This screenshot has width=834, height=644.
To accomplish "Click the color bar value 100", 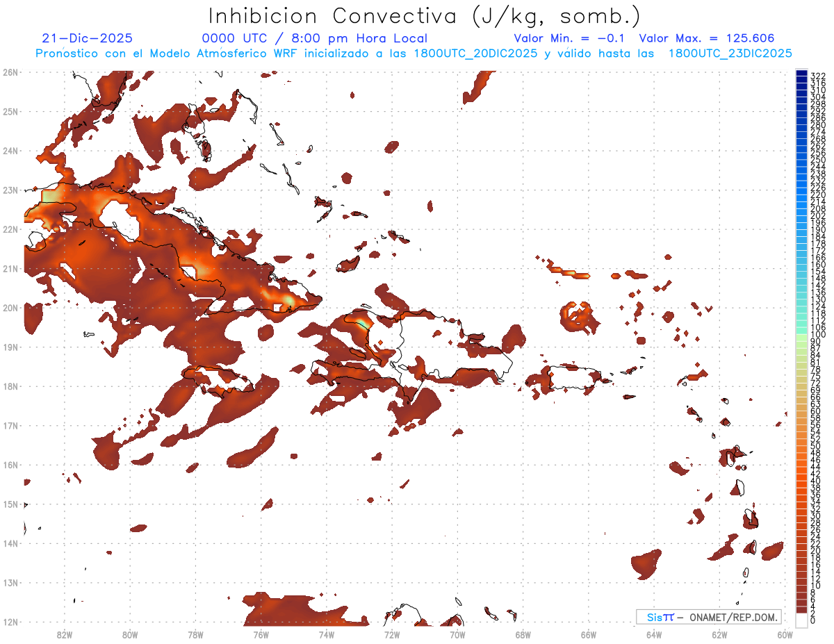I will pos(817,336).
